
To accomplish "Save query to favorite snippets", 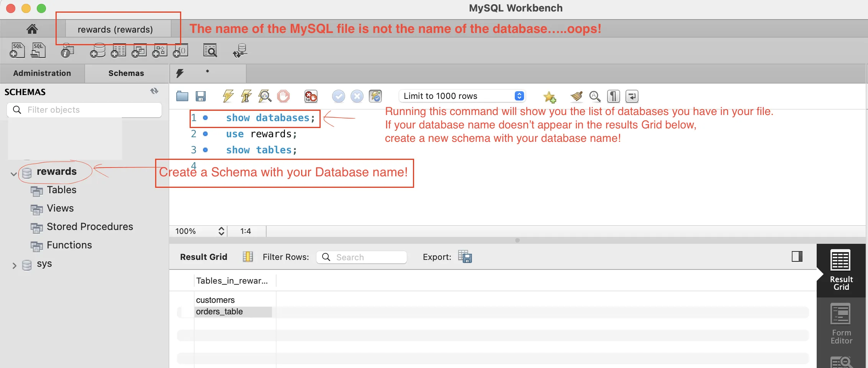I will coord(550,97).
